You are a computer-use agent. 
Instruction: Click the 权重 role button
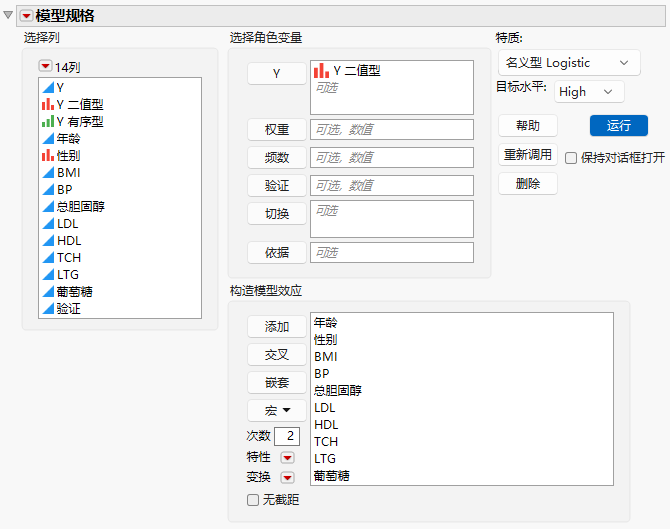pyautogui.click(x=276, y=129)
